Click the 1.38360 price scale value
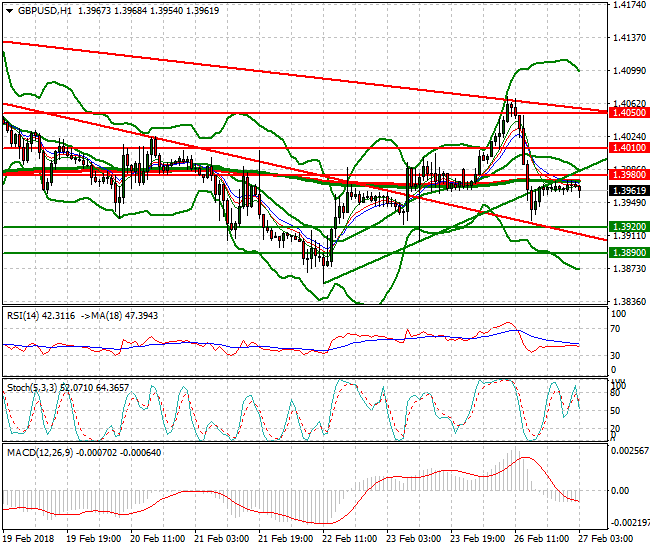This screenshot has width=650, height=550. 629,302
